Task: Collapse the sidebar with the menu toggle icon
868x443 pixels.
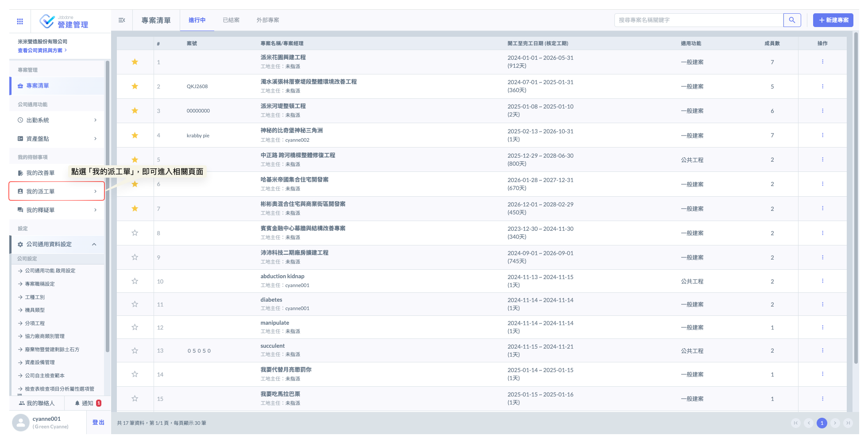Action: [x=122, y=20]
